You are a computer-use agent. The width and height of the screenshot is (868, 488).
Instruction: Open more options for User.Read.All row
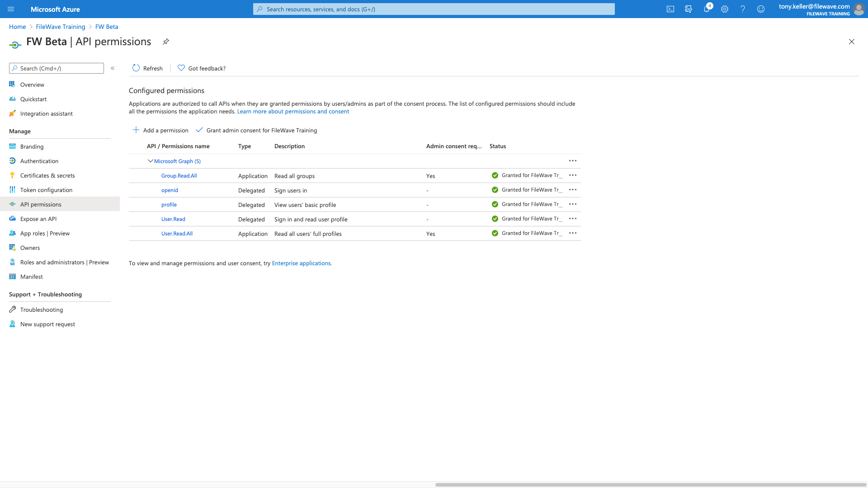pos(573,233)
